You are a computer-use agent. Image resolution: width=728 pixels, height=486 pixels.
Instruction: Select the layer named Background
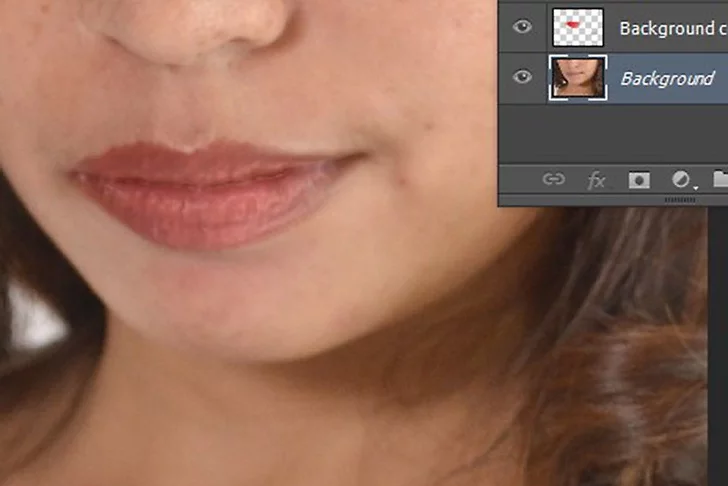(x=667, y=79)
